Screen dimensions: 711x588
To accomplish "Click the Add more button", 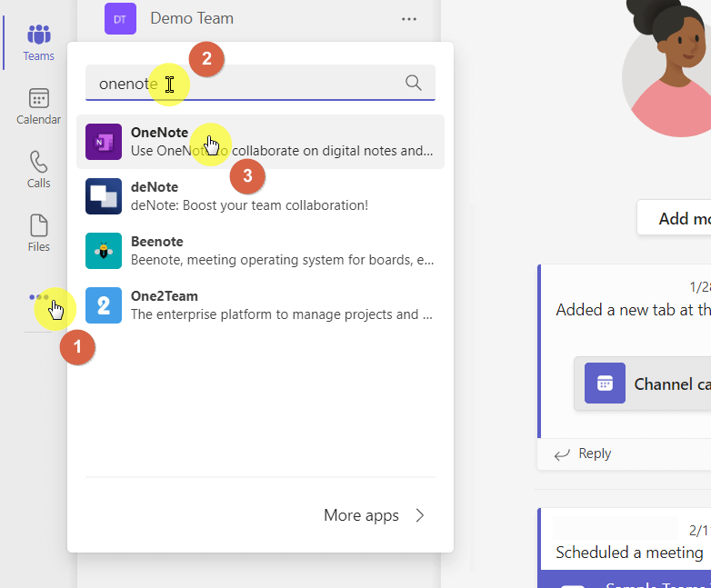I will coord(674,218).
